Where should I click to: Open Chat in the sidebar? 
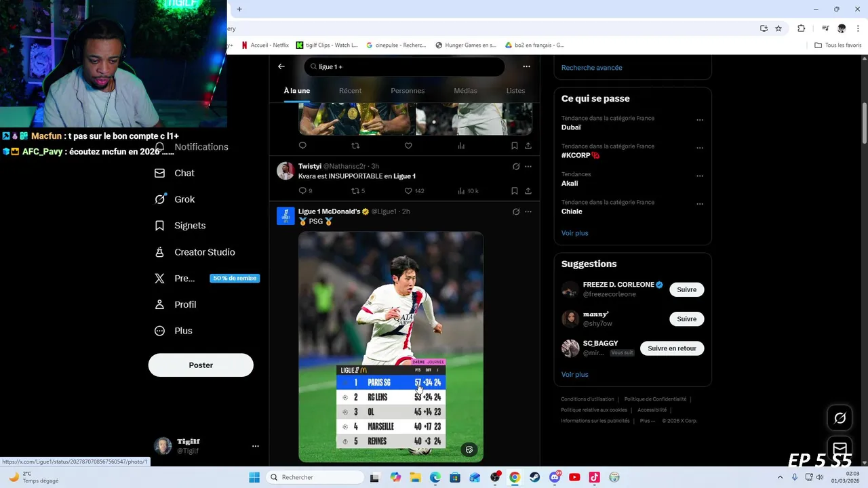174,173
